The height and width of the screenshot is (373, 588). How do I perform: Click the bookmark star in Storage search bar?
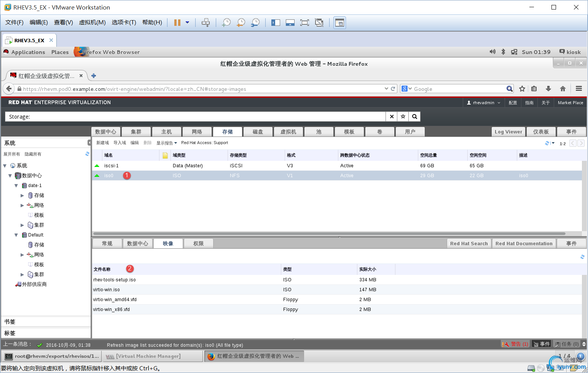403,117
